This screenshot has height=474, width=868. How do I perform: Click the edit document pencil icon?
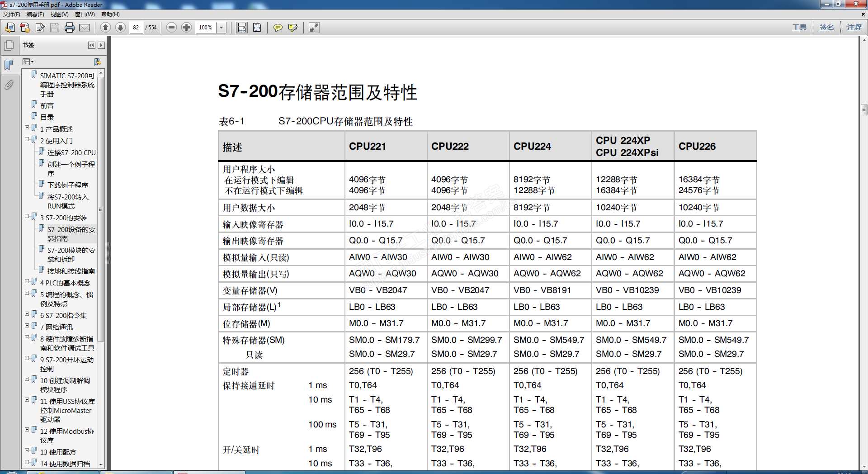pos(40,28)
